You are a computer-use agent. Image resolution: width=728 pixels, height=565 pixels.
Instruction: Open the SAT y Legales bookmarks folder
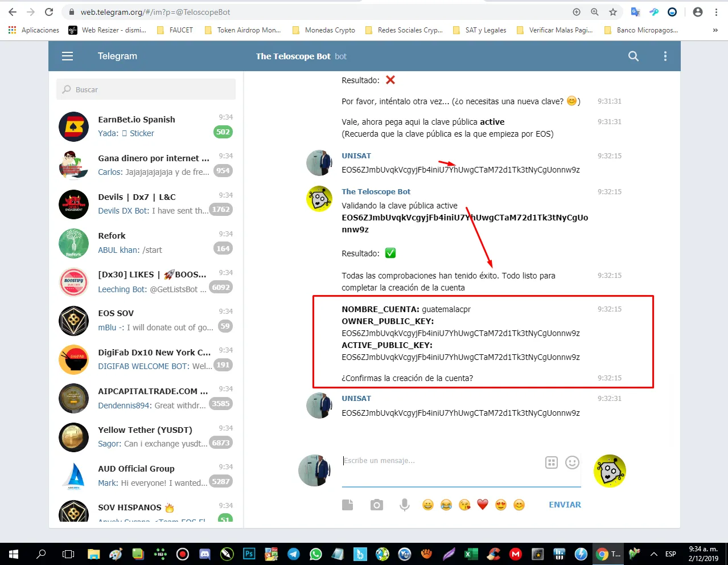click(479, 30)
